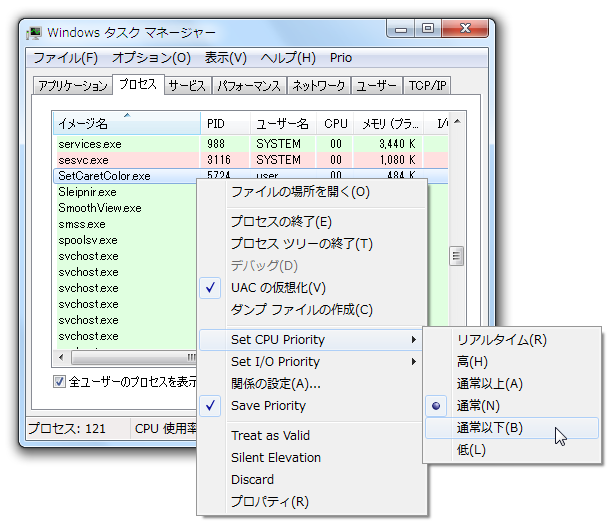Image resolution: width=611 pixels, height=524 pixels.
Task: Set priority to リアルタイム(R)
Action: click(x=512, y=340)
